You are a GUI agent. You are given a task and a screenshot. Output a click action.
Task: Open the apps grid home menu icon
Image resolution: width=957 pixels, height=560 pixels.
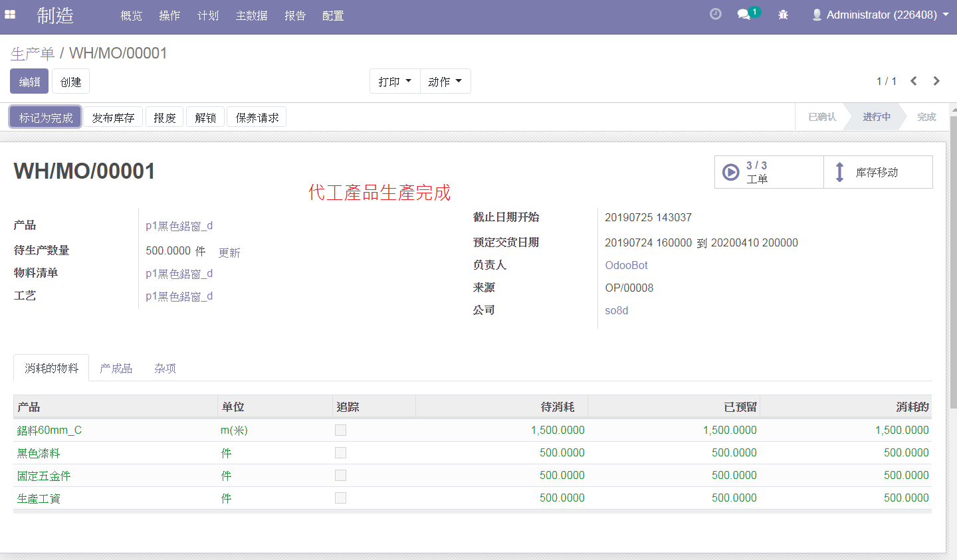pyautogui.click(x=10, y=14)
